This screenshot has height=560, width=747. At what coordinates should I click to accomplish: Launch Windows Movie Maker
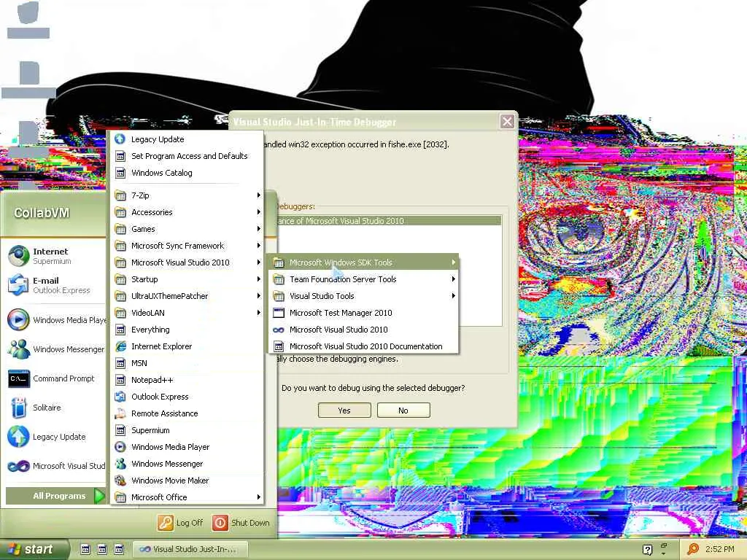click(x=187, y=481)
